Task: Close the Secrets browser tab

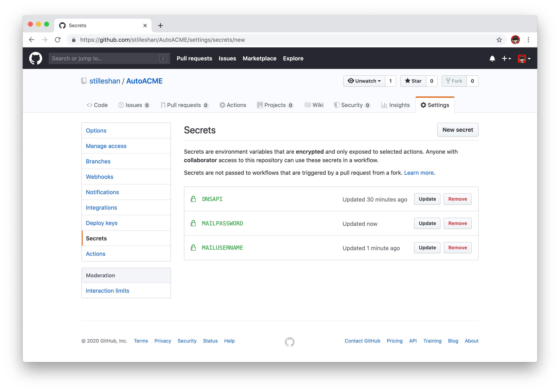Action: pos(145,26)
